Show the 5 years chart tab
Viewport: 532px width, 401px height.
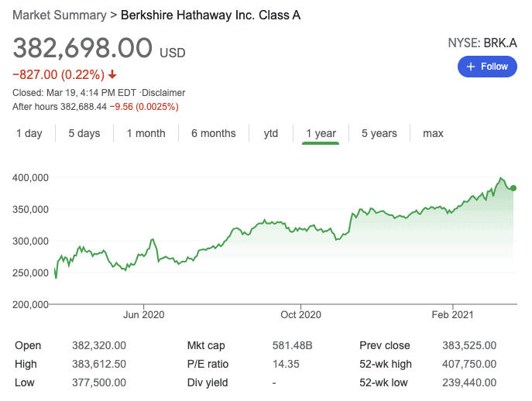pos(379,133)
